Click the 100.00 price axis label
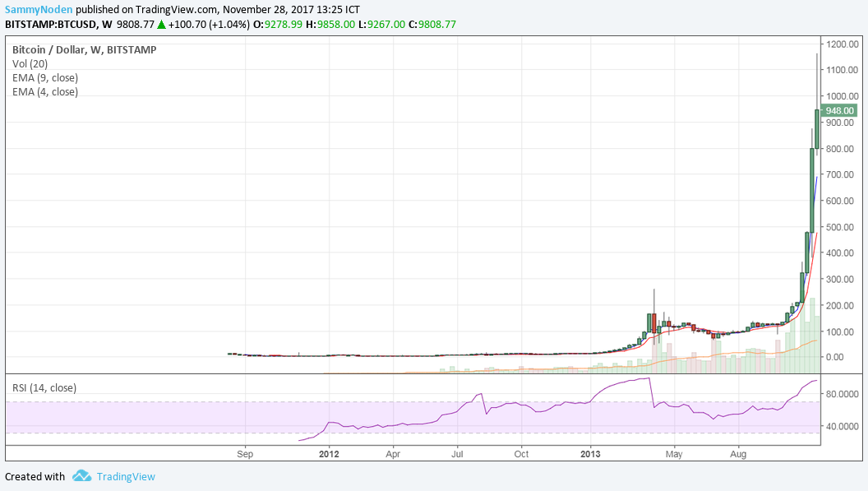The width and height of the screenshot is (868, 491). coord(840,332)
